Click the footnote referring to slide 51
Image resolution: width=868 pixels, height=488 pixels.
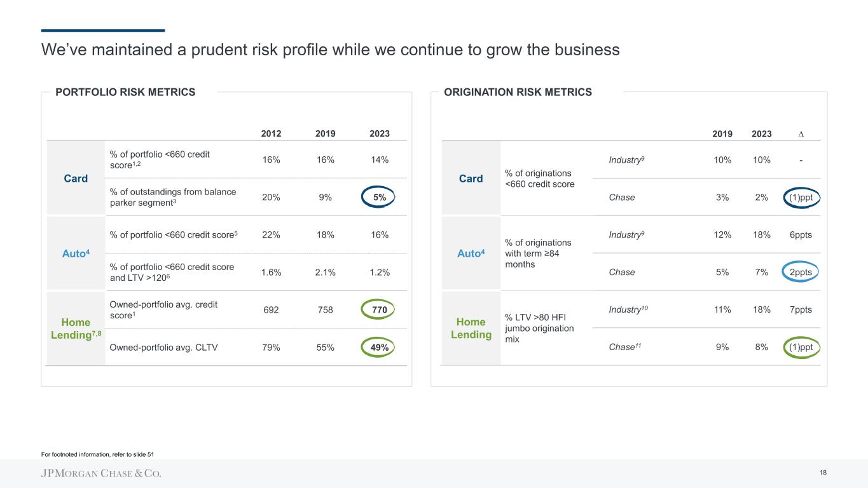tap(97, 454)
